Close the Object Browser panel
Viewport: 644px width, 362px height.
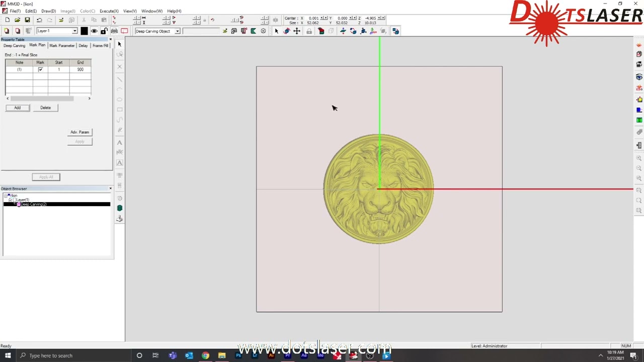point(111,189)
